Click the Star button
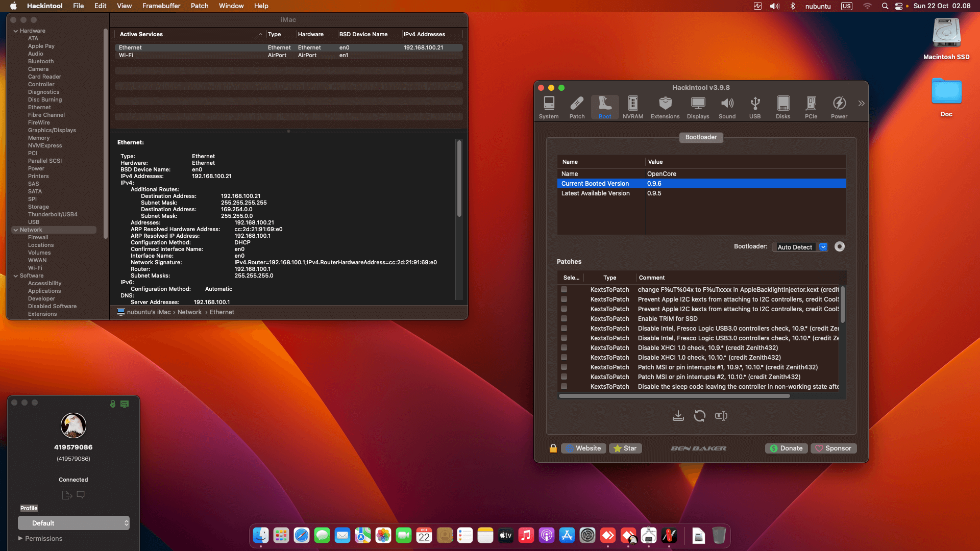The height and width of the screenshot is (551, 980). (x=625, y=448)
